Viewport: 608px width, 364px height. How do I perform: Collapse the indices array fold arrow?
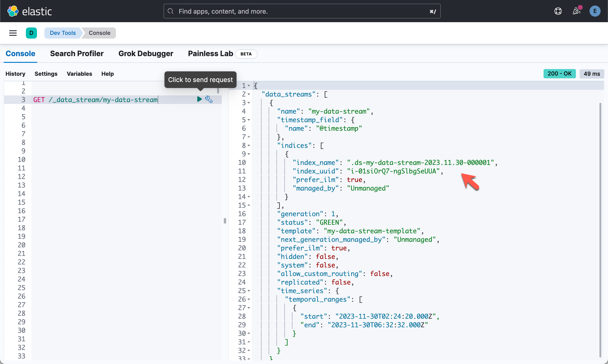(249, 146)
